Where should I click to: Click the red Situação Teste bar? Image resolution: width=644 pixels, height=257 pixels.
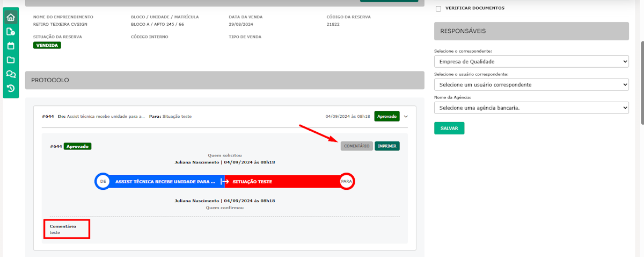pyautogui.click(x=282, y=182)
